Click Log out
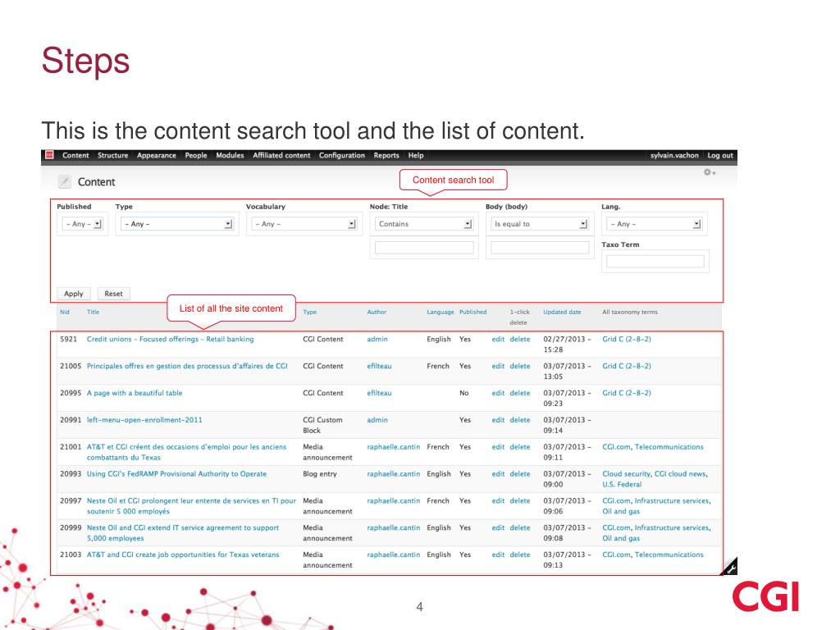The height and width of the screenshot is (630, 840). (x=720, y=155)
